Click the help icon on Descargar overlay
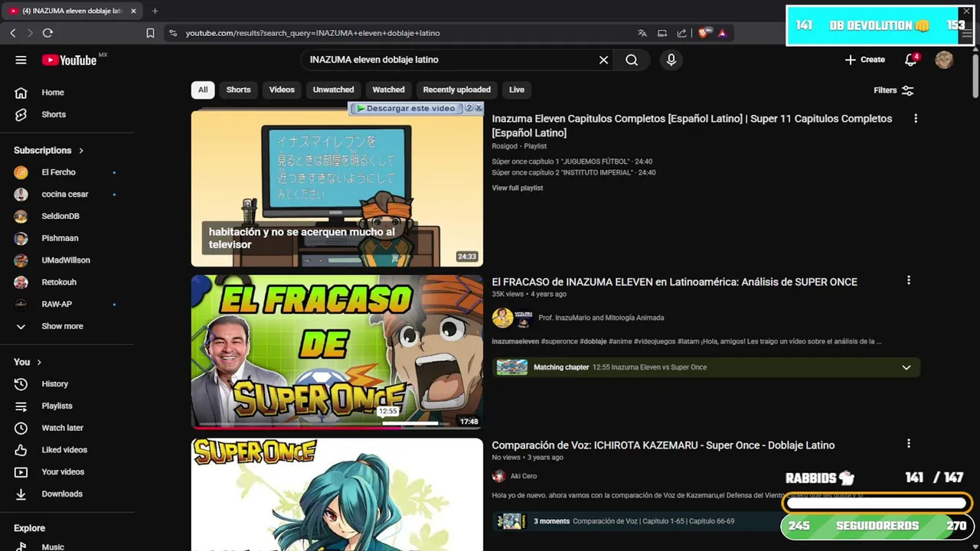 pyautogui.click(x=469, y=109)
